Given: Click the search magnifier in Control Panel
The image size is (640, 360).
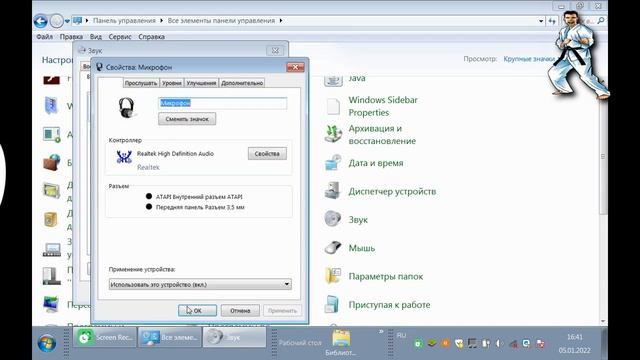Looking at the screenshot, I should coord(601,20).
